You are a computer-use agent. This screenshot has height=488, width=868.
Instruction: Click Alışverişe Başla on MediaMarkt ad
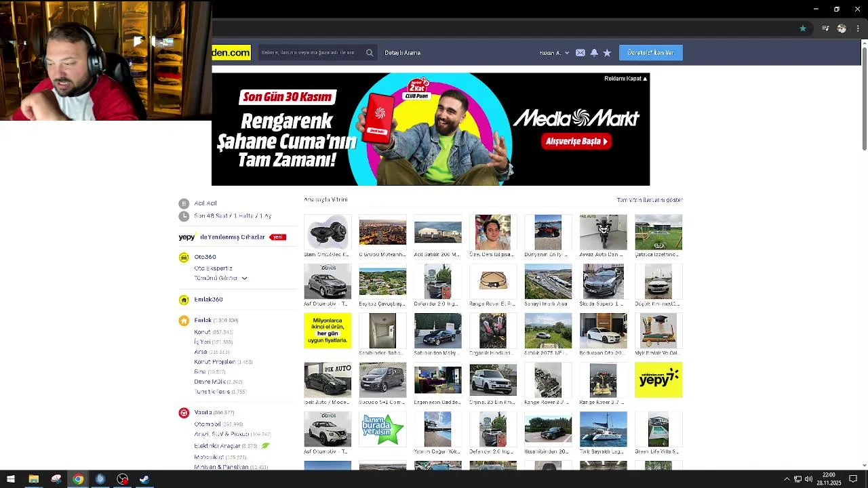pyautogui.click(x=577, y=141)
